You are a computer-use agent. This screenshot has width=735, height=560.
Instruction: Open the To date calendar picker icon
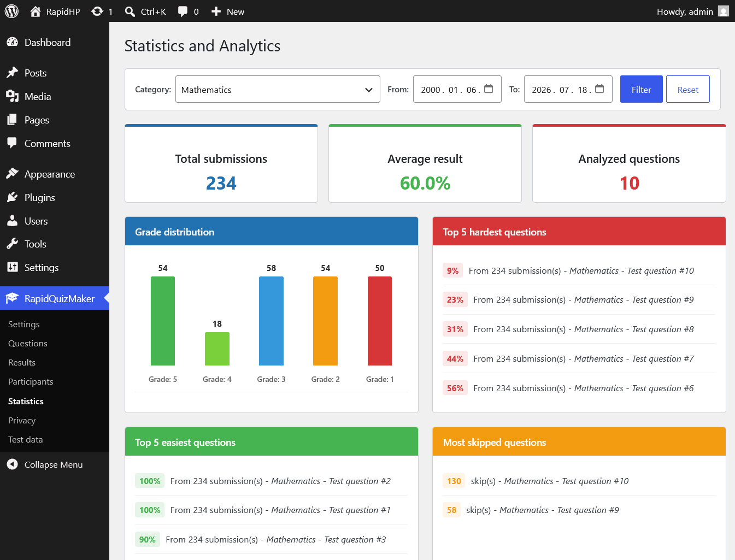(x=599, y=89)
